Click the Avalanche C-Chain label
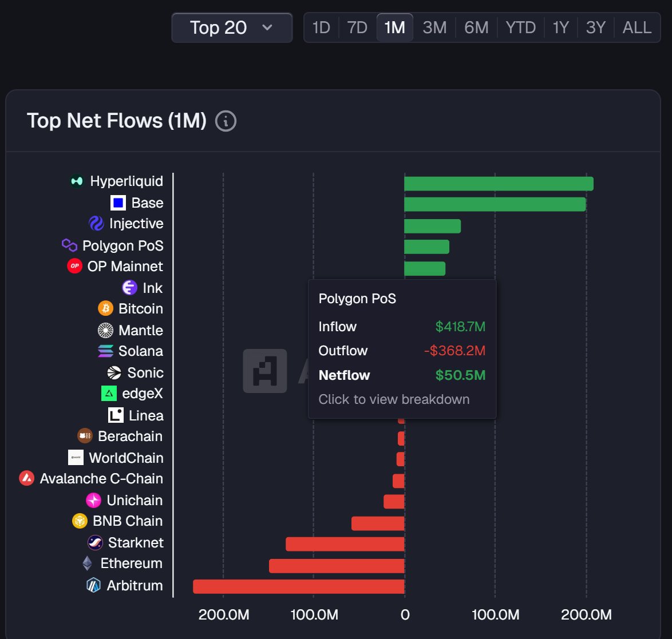 tap(101, 479)
